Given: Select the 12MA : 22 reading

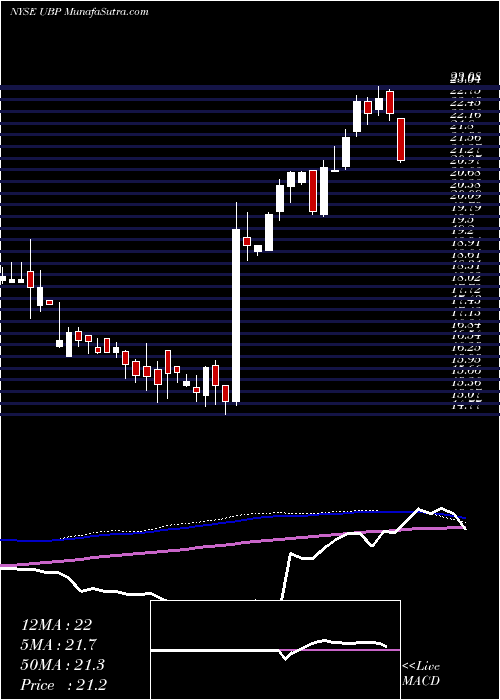Looking at the screenshot, I should (x=56, y=625).
